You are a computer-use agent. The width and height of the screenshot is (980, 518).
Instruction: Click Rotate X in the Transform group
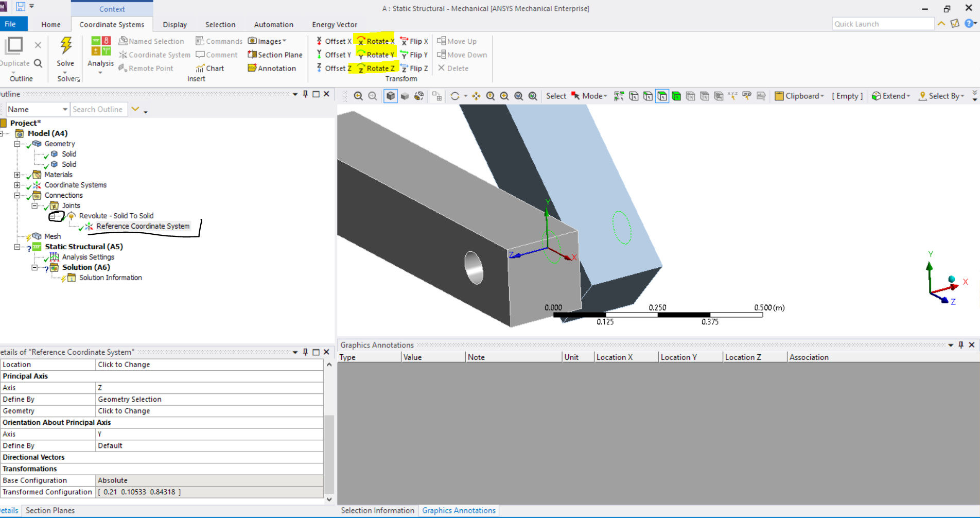pyautogui.click(x=375, y=41)
